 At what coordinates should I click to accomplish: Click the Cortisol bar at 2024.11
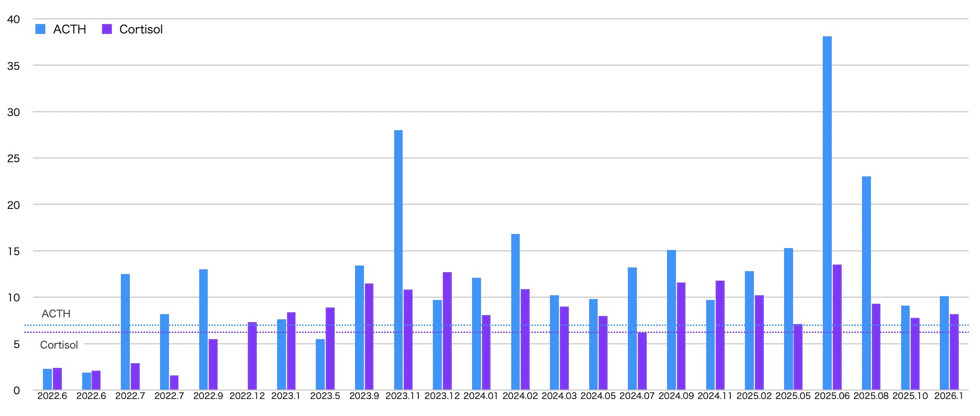720,335
